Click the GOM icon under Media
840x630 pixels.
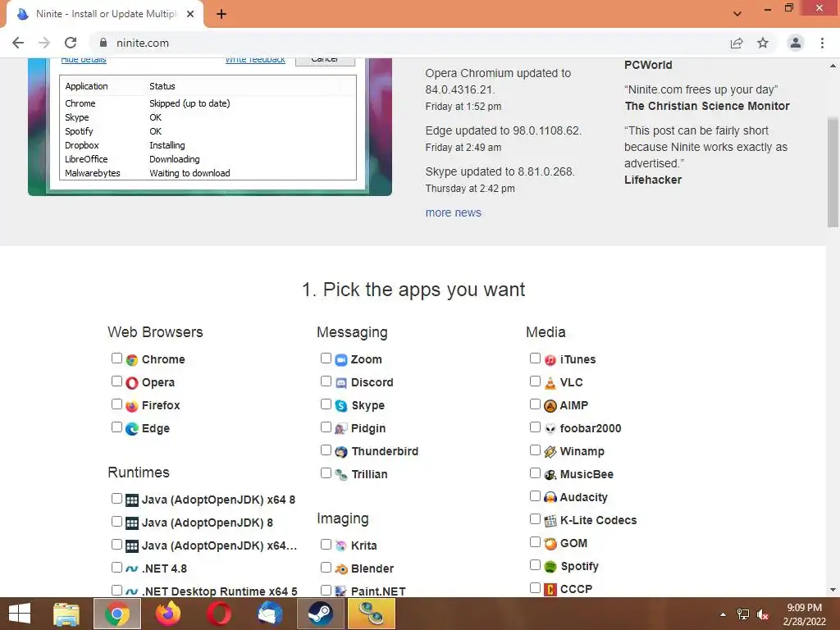coord(550,544)
